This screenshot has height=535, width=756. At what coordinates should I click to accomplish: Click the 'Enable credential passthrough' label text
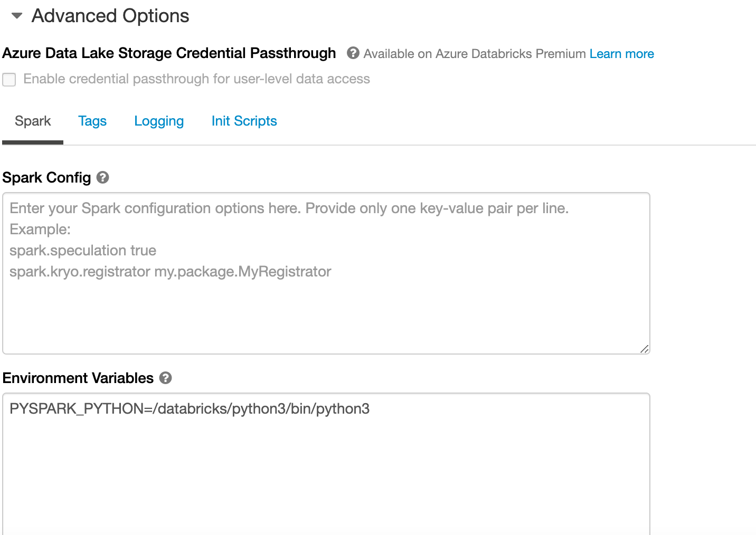[196, 79]
